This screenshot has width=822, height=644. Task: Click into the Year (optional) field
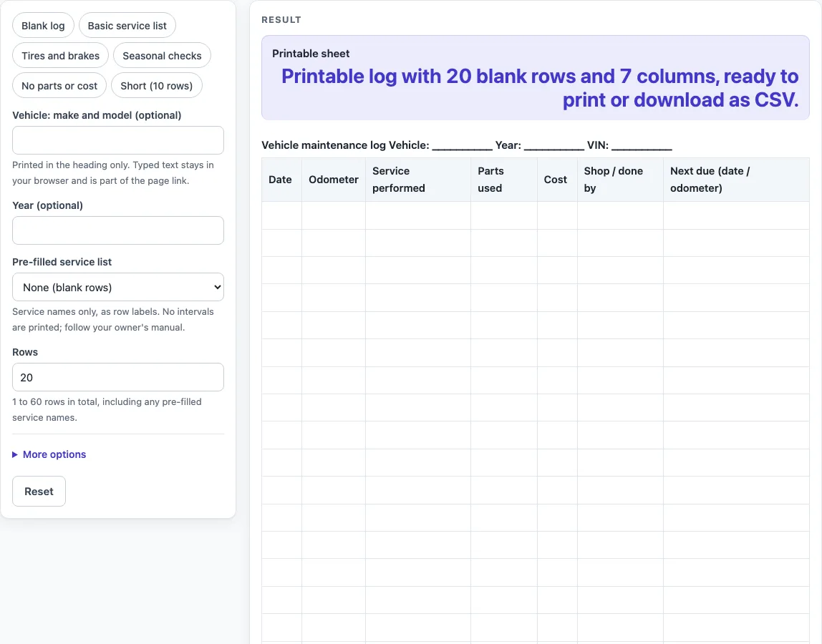pos(118,230)
